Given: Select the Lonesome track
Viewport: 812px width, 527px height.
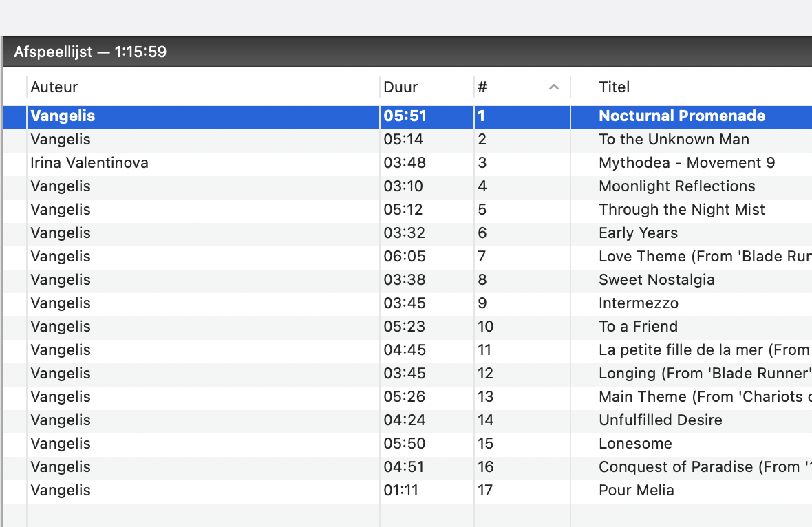Looking at the screenshot, I should coord(635,443).
